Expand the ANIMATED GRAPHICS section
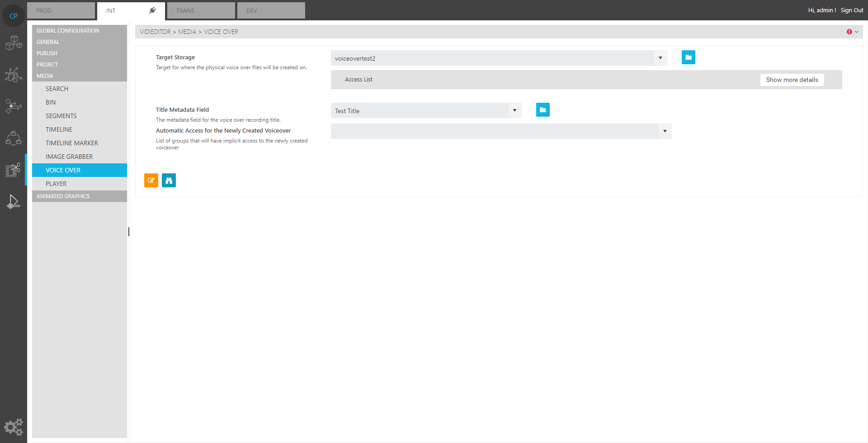 63,196
